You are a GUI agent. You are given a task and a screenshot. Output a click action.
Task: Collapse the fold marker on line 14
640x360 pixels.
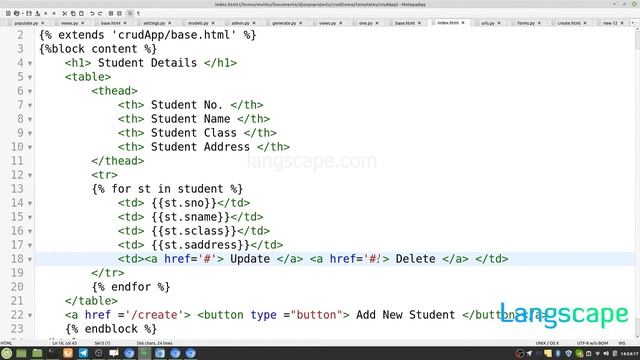pos(30,203)
